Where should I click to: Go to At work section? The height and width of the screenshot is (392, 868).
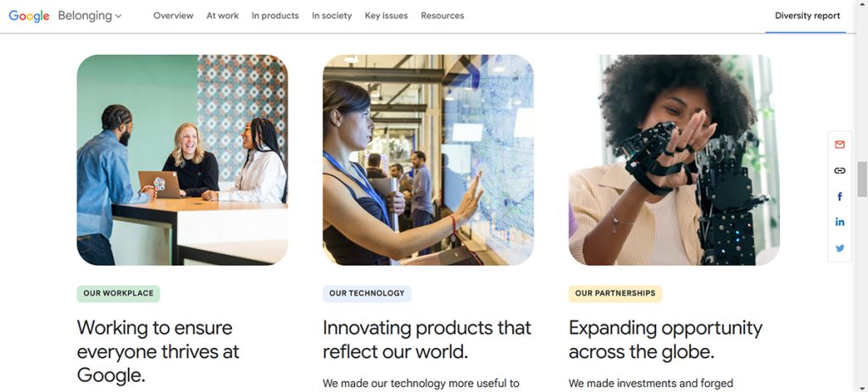point(222,16)
